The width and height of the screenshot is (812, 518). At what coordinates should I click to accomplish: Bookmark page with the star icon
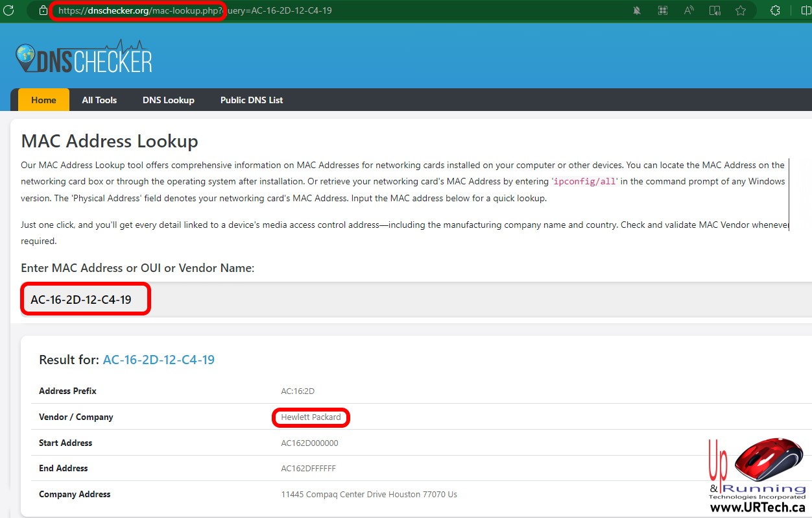click(x=741, y=10)
